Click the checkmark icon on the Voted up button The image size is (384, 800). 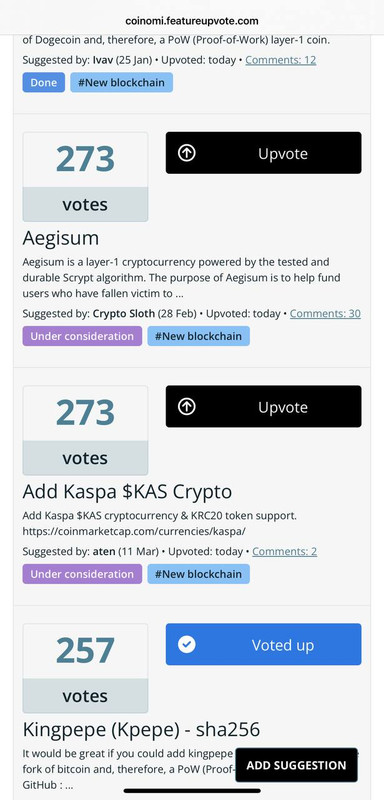(x=187, y=644)
